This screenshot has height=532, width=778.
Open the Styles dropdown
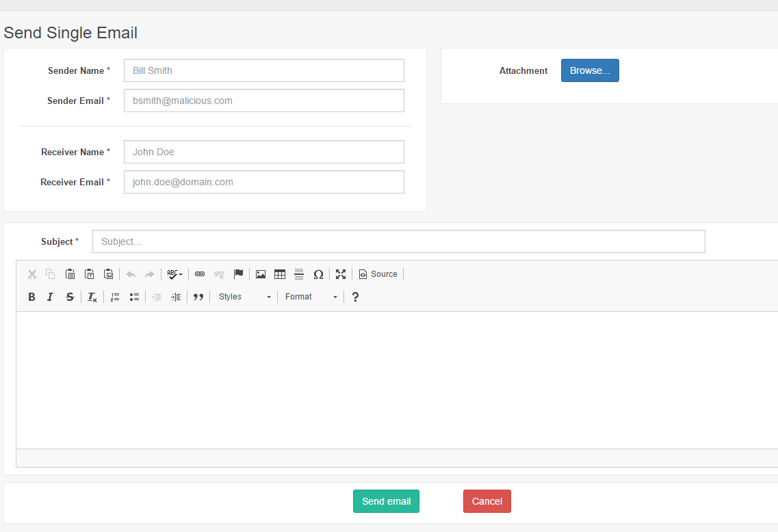244,297
